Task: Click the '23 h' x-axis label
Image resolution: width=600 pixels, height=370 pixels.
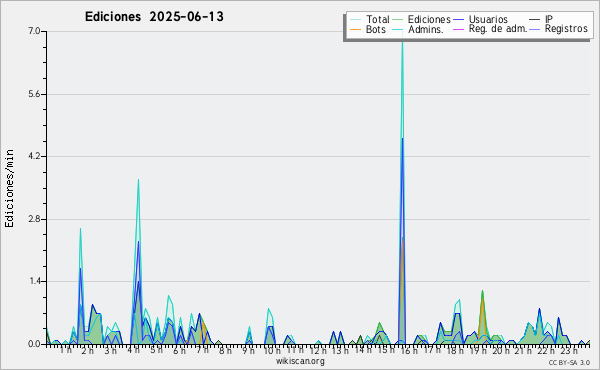Action: (569, 350)
